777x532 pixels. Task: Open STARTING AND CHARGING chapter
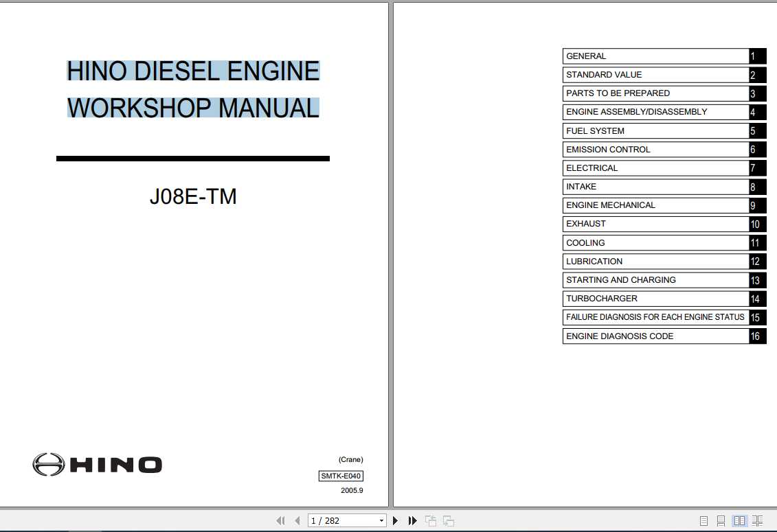(x=664, y=280)
